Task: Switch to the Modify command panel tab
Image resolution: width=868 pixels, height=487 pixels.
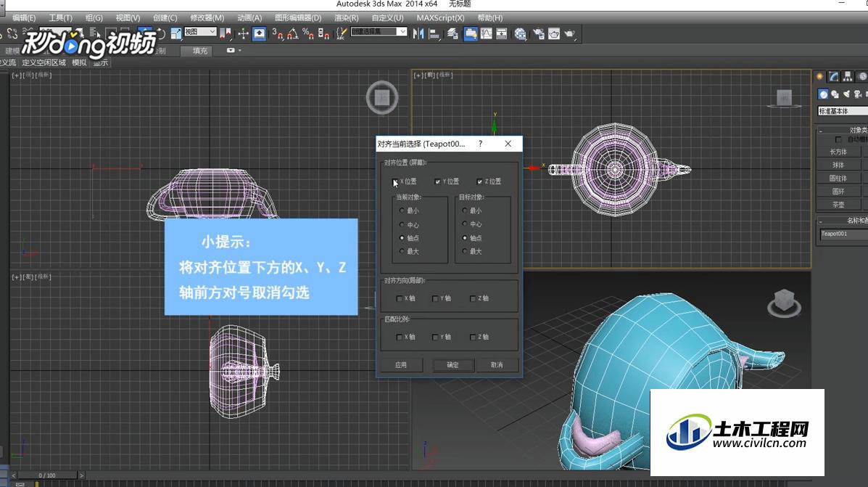Action: coord(834,76)
